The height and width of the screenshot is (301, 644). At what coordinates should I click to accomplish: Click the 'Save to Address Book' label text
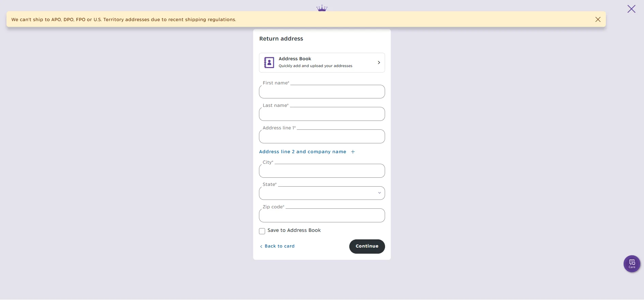click(x=294, y=231)
